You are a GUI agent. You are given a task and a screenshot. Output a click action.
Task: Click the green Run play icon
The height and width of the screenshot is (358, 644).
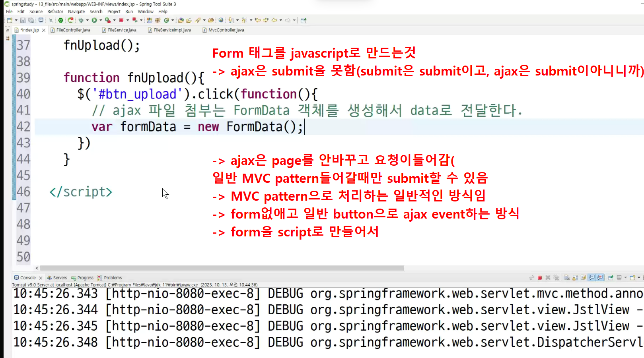click(94, 20)
